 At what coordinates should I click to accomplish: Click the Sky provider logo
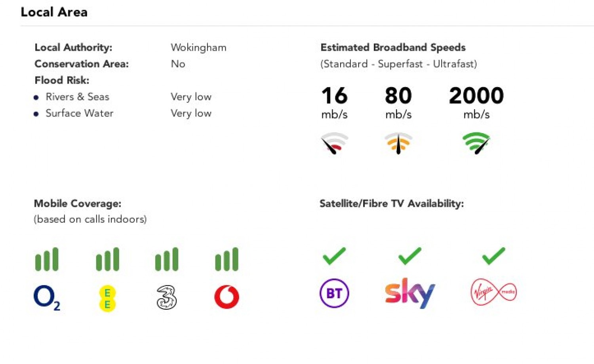tap(410, 293)
